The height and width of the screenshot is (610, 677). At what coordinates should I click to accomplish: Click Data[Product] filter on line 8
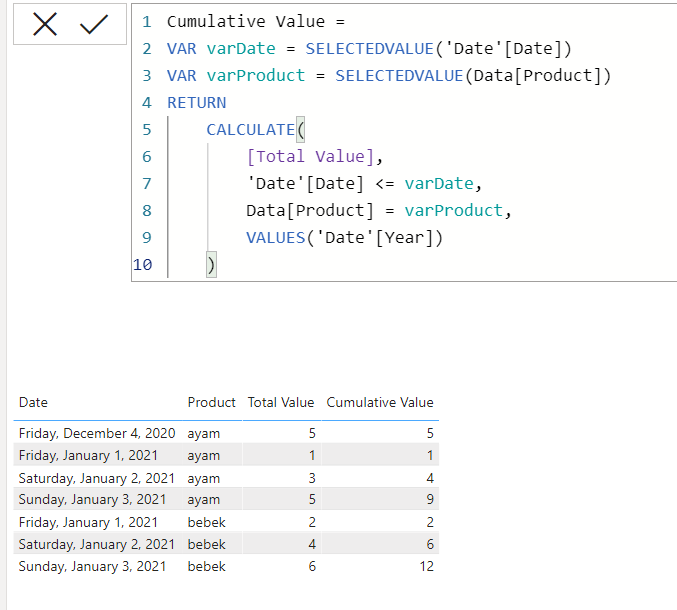point(310,211)
